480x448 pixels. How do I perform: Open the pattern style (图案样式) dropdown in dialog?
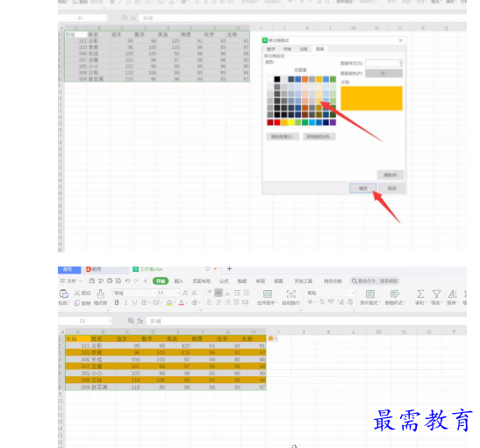(401, 63)
